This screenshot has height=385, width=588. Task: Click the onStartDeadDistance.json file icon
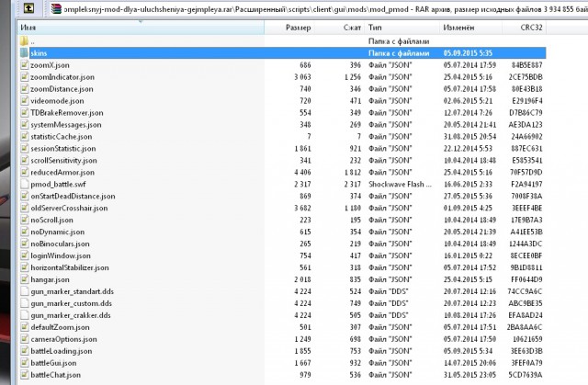25,196
